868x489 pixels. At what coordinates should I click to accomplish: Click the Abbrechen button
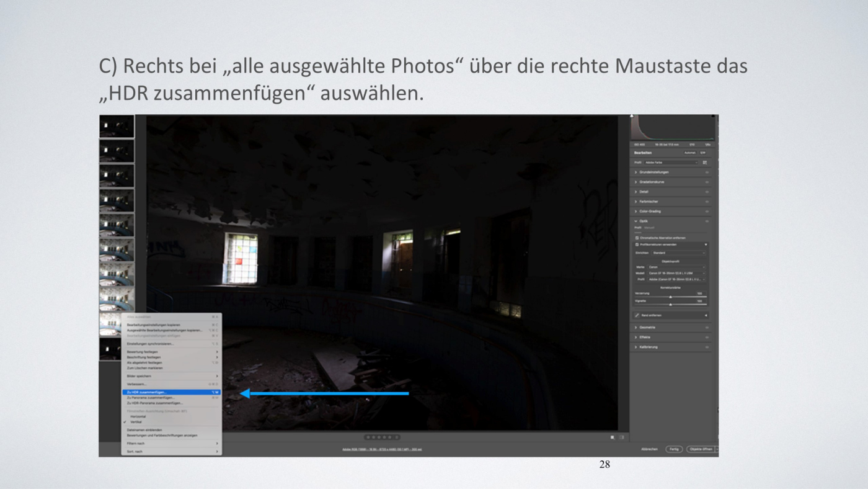[x=649, y=449]
